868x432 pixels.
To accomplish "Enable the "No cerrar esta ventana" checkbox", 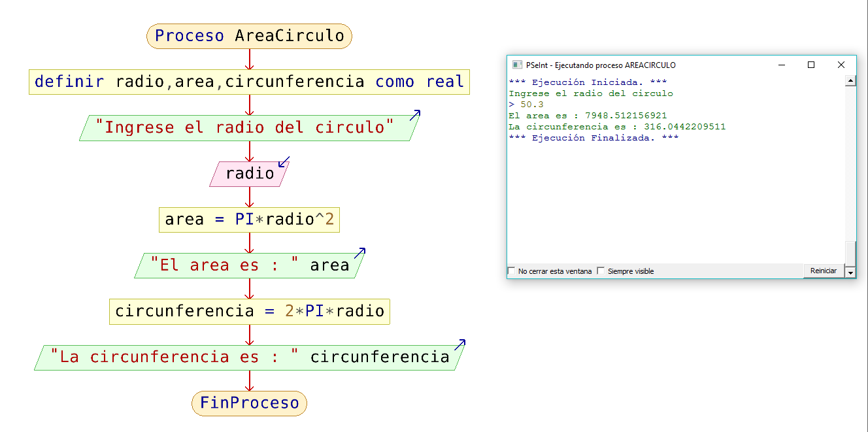I will pos(511,270).
